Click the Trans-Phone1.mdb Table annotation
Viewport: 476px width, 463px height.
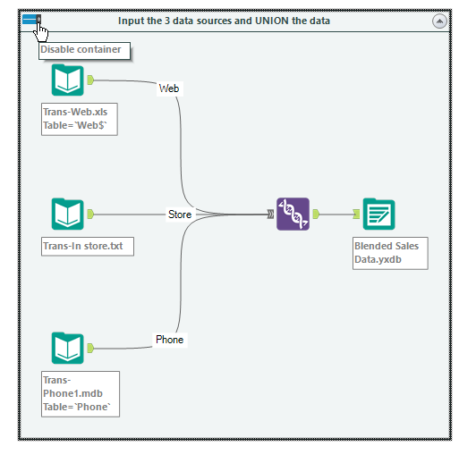click(81, 394)
